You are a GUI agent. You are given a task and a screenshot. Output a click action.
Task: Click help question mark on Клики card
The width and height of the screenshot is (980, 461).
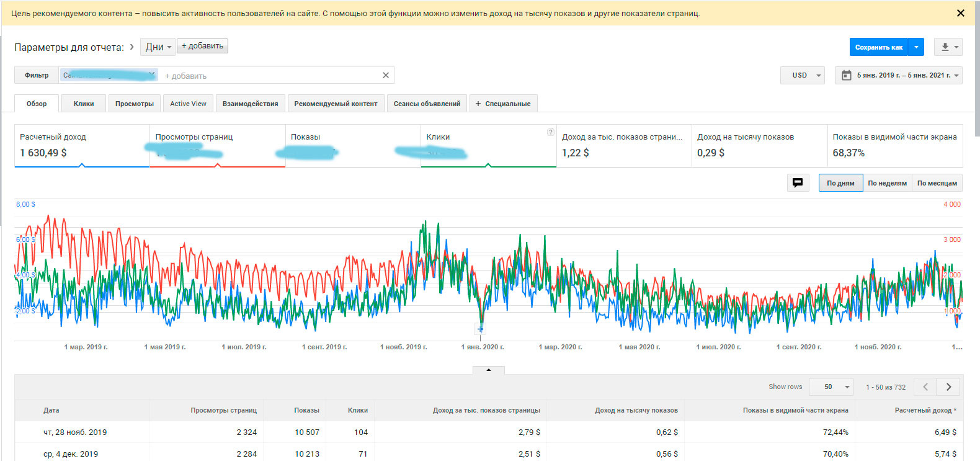click(x=550, y=132)
